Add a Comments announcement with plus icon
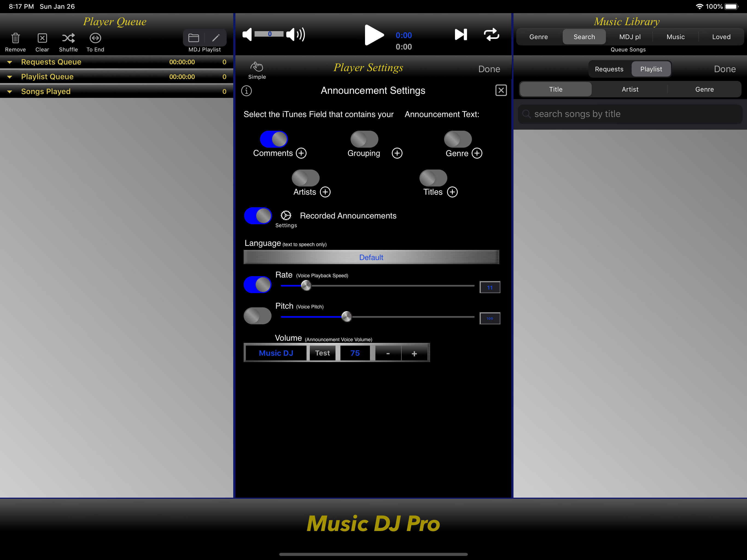747x560 pixels. pyautogui.click(x=301, y=153)
